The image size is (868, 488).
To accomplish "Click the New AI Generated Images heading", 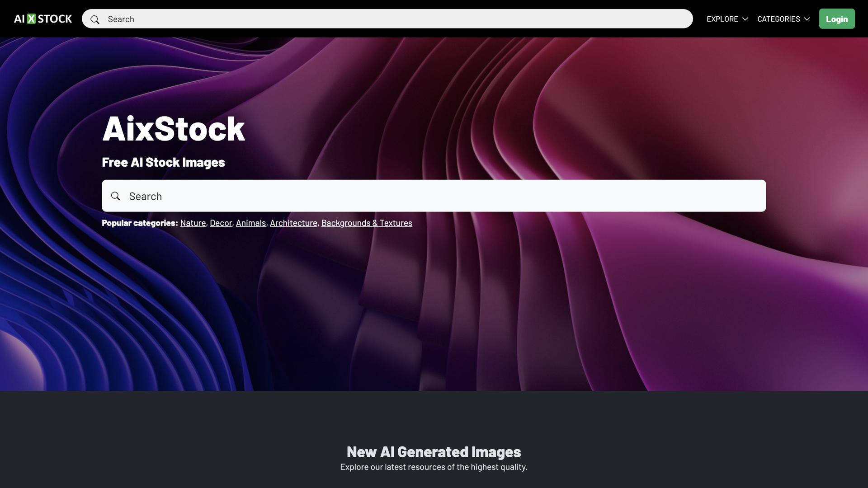I will pos(434,451).
